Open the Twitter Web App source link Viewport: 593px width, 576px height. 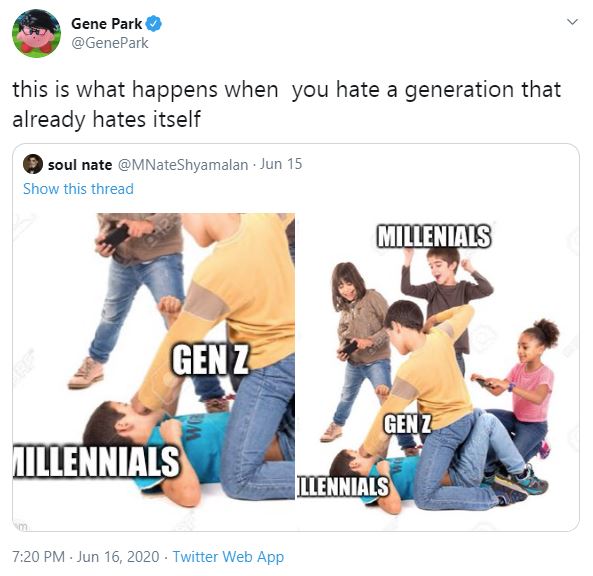(x=228, y=557)
